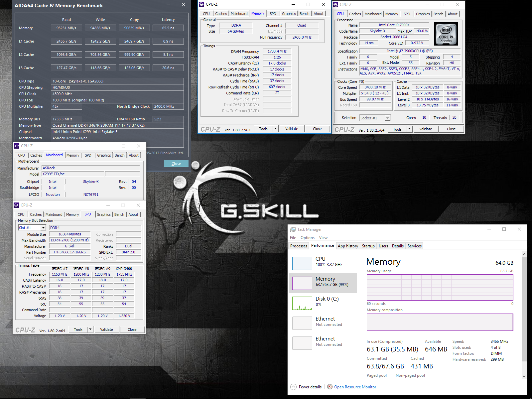Open Resource Monitor from the link

[x=355, y=387]
